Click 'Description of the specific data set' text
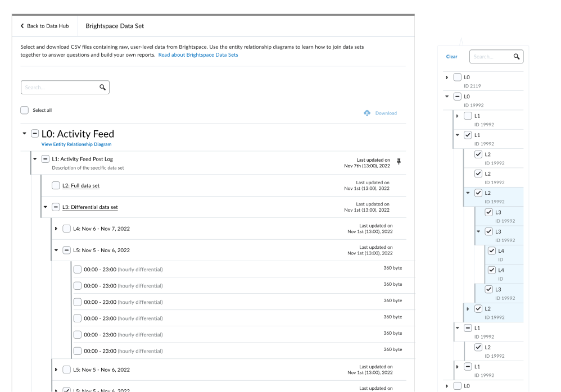The image size is (561, 392). click(x=88, y=168)
